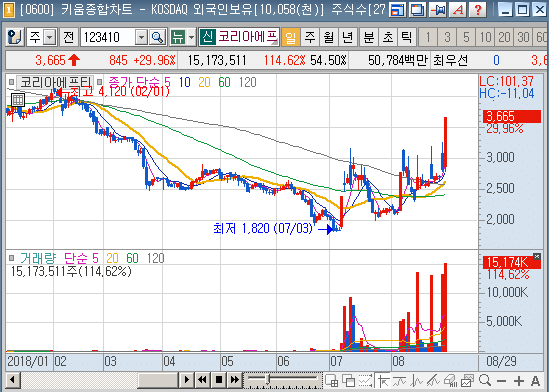Click the green 신 icon
Viewport: 549px width, 392px height.
click(208, 37)
